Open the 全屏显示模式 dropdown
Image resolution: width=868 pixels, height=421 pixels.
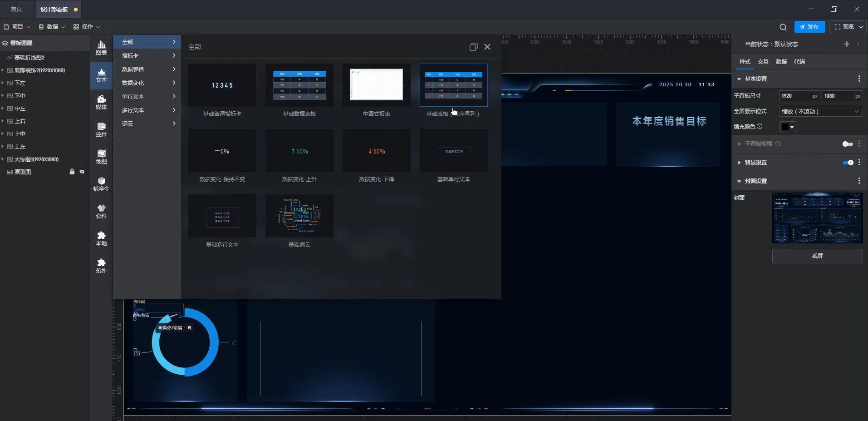(820, 112)
